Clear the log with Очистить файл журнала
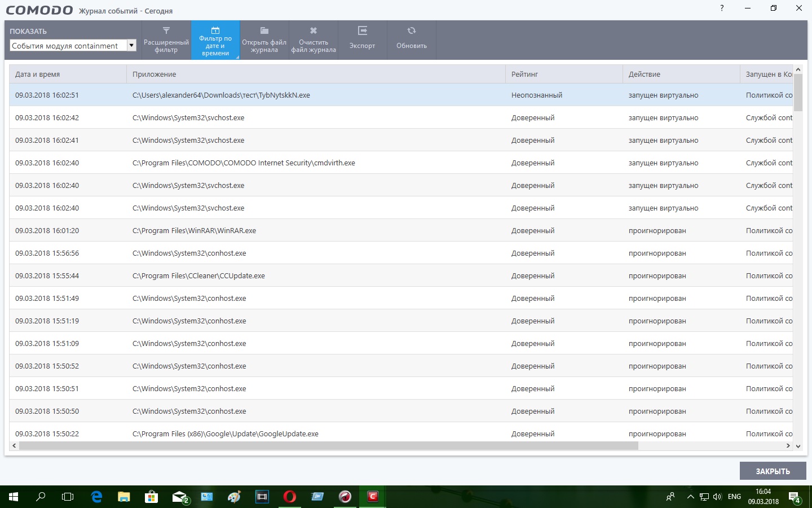The height and width of the screenshot is (508, 812). [x=314, y=40]
